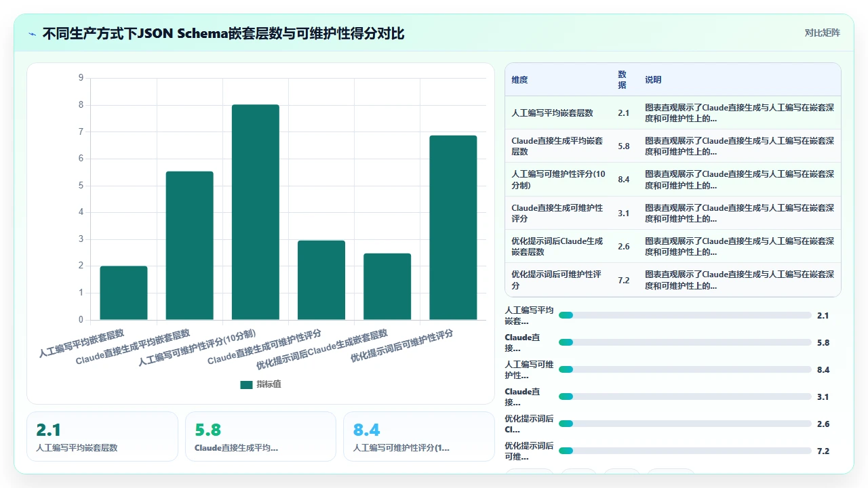
Task: Click the 优化提示词后可维… progress bar
Action: pos(685,451)
